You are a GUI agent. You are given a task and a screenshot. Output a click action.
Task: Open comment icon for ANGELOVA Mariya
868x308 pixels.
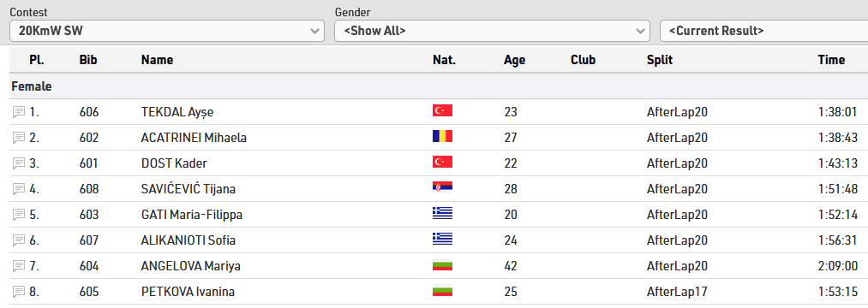point(19,266)
